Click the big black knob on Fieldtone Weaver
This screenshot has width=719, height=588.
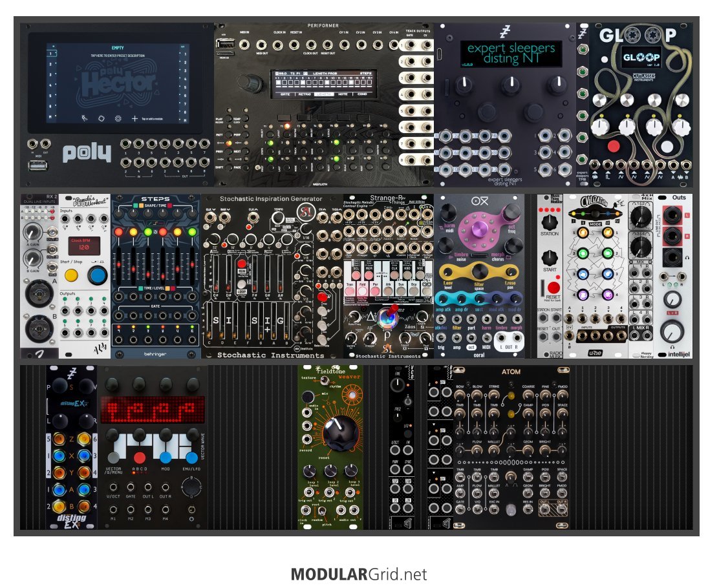click(x=341, y=434)
